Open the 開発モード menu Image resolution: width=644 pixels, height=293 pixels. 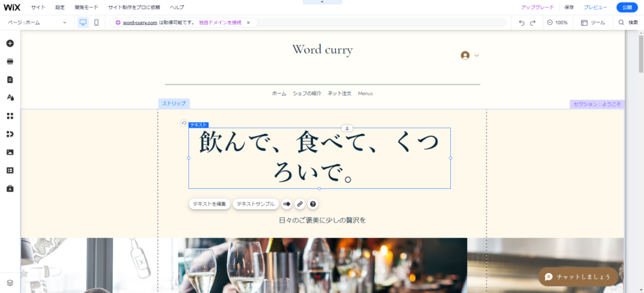(x=86, y=8)
